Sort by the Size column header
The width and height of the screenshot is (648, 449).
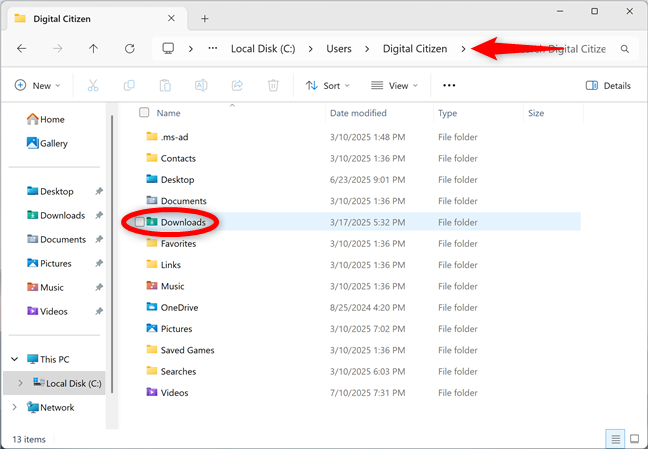click(x=536, y=113)
